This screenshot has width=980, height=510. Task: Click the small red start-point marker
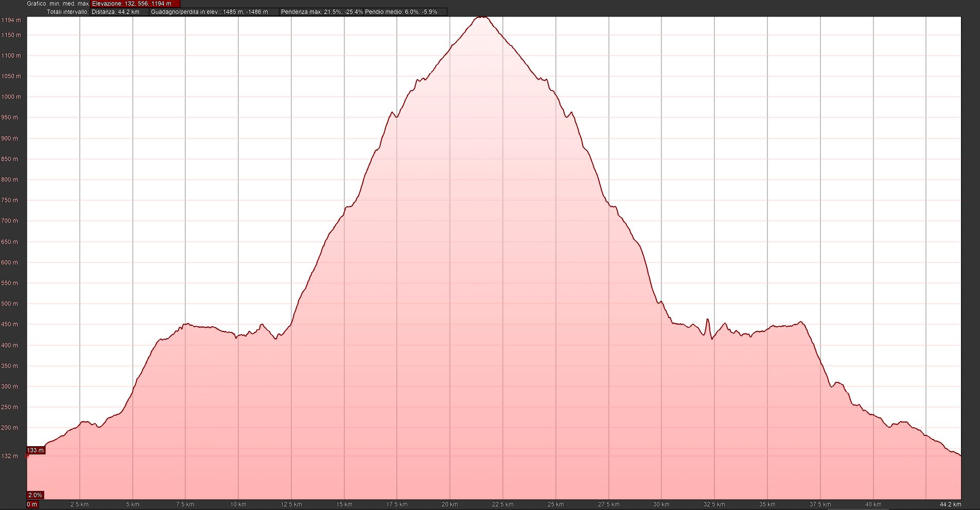point(27,455)
